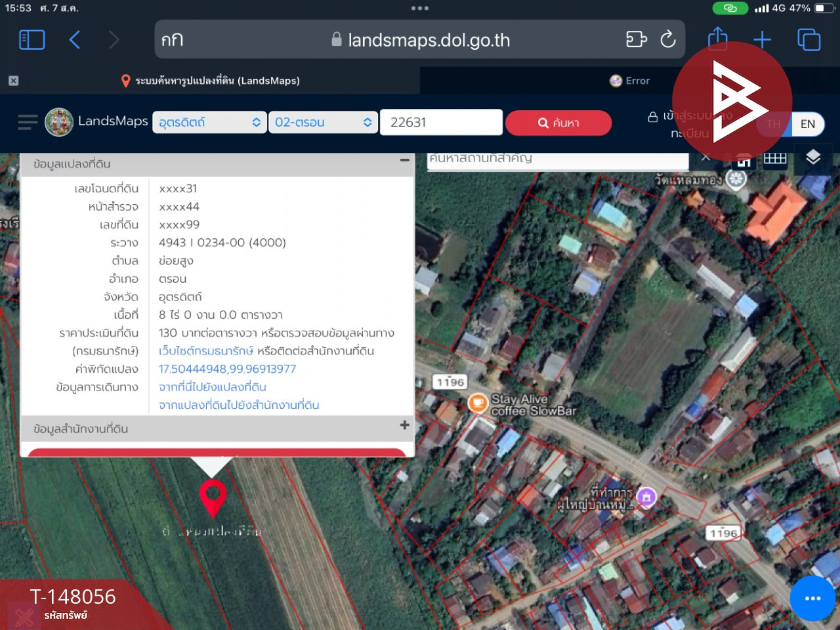Expand the ข้อมูลสำนักงานที่ดิน section
The image size is (840, 630).
[x=405, y=425]
